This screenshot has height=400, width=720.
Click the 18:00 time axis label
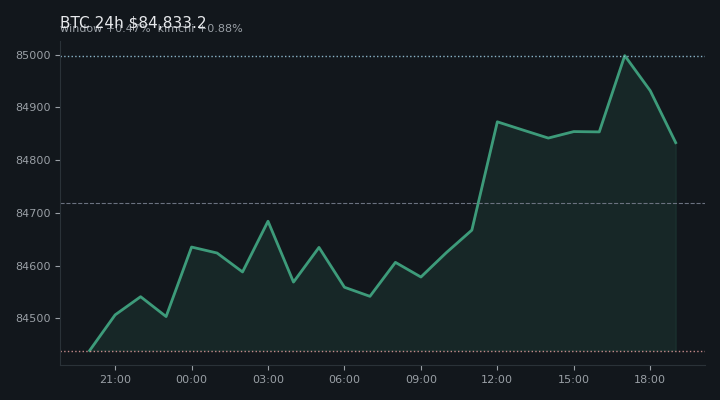[649, 379]
